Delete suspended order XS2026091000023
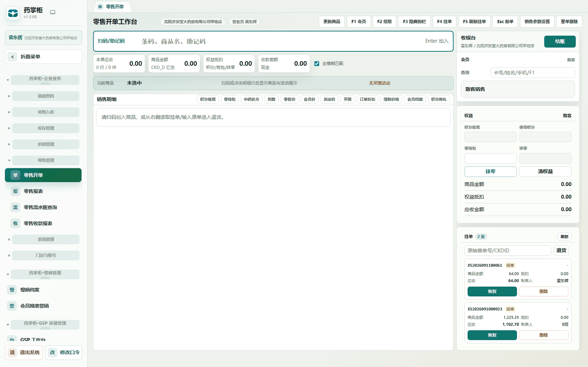 [544, 335]
